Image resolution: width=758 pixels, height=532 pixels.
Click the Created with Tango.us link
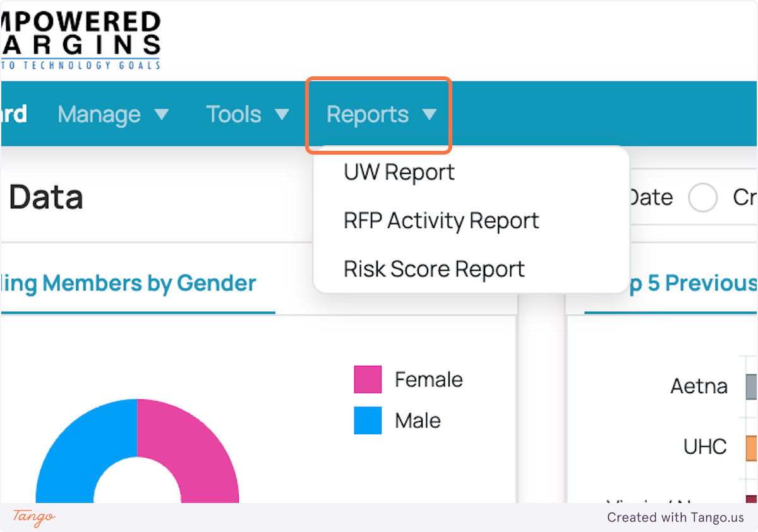point(675,517)
